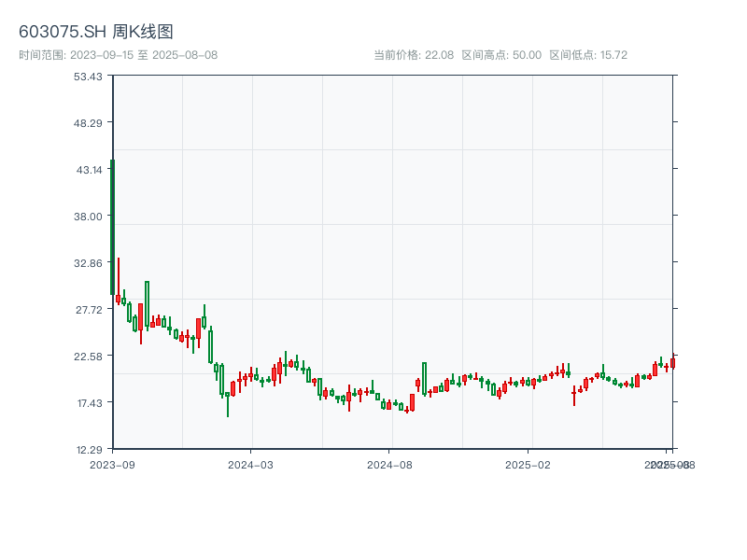Click the 2023-09 x-axis date label
Screen dimensions: 747x560
click(112, 464)
